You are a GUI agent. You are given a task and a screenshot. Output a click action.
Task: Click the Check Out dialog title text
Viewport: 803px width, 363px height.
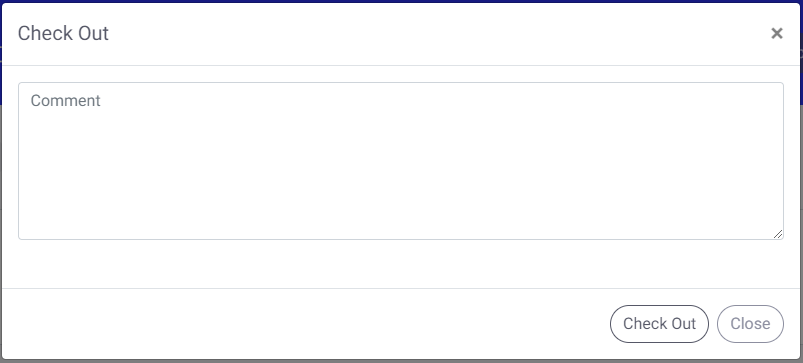(x=63, y=33)
